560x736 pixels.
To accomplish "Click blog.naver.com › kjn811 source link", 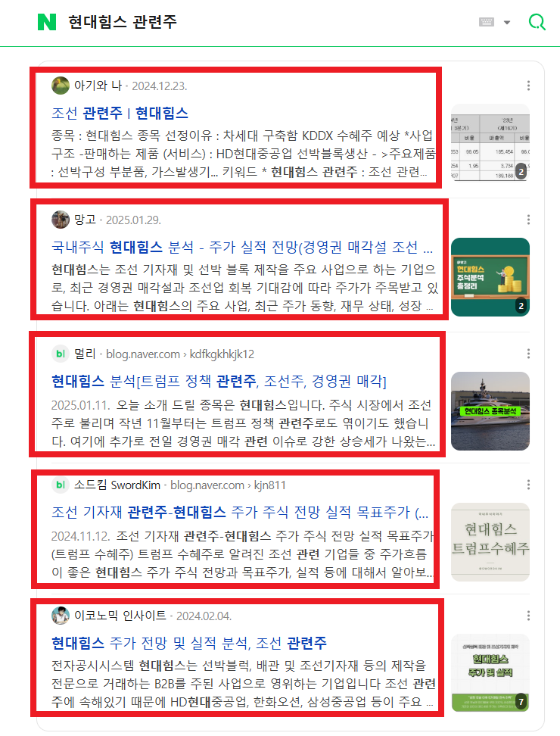I will pyautogui.click(x=228, y=485).
